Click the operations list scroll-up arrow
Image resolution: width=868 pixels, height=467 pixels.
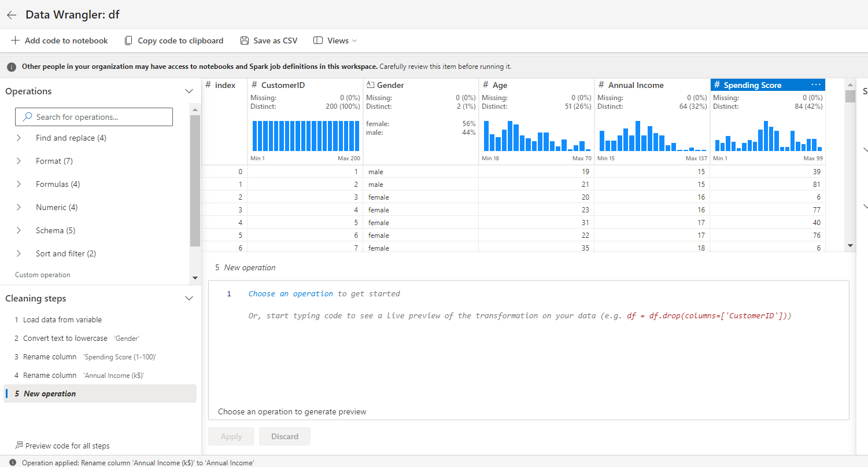[195, 109]
